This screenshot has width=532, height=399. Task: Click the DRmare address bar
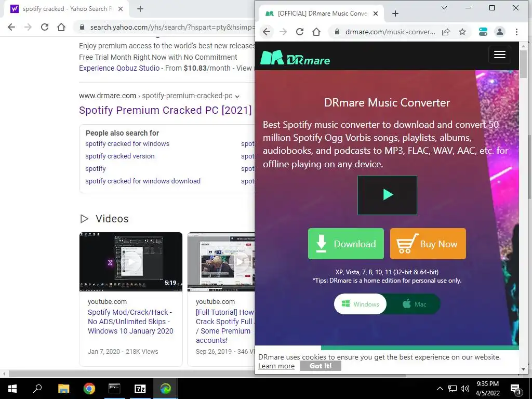[390, 32]
